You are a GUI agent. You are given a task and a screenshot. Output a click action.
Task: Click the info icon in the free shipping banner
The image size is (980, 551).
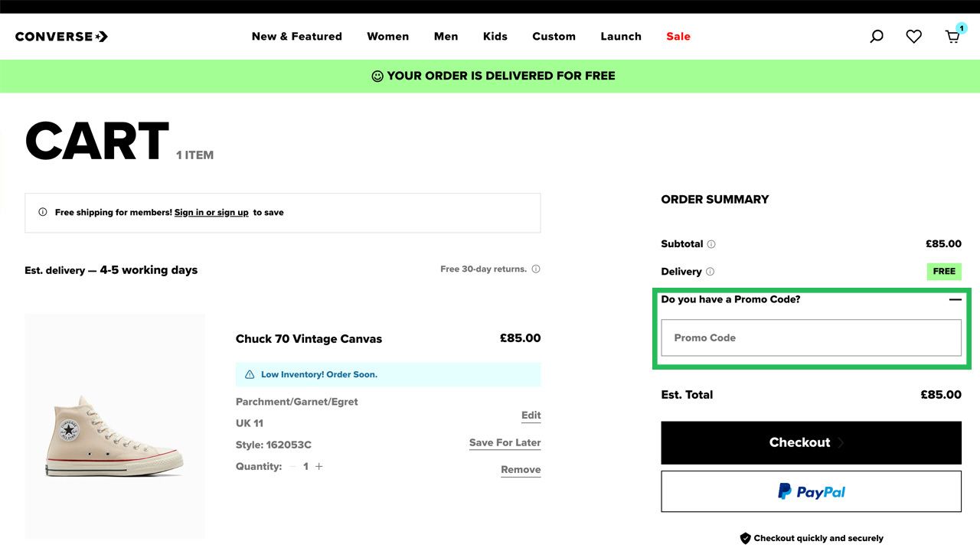(43, 213)
